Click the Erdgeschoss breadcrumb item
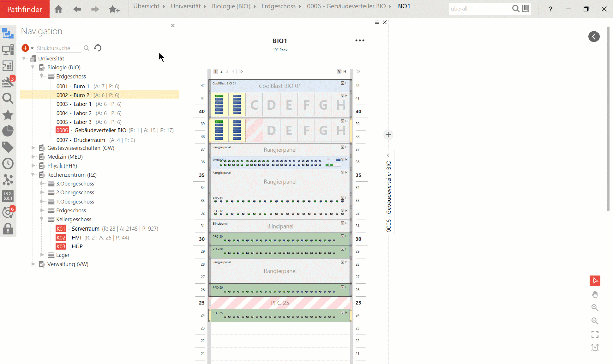The image size is (613, 364). 278,6
